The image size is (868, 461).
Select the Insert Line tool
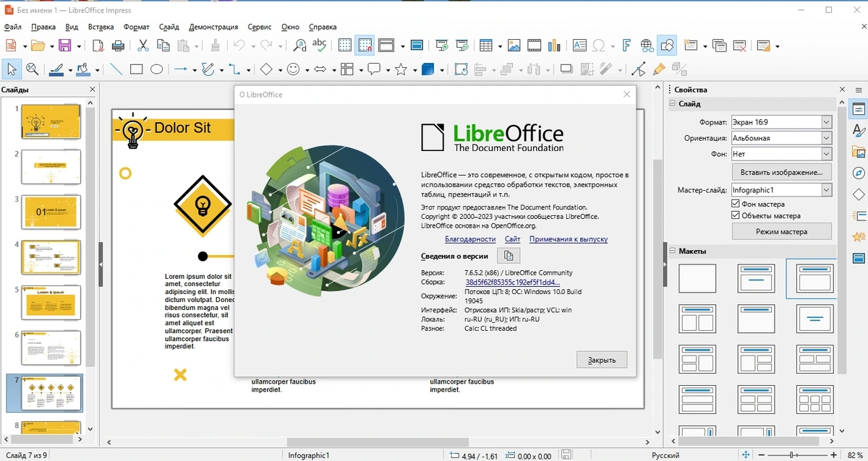point(116,69)
